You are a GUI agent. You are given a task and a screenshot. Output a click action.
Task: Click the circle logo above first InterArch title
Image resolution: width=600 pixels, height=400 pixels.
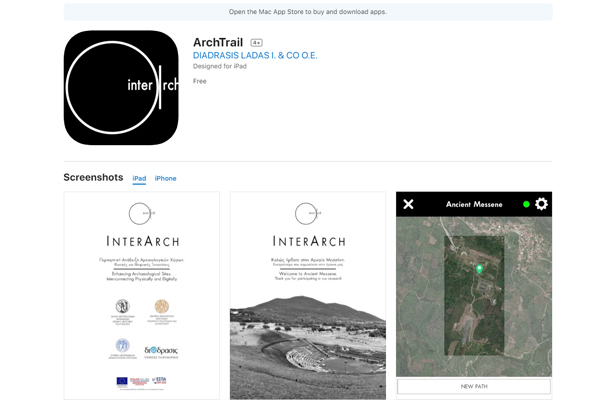pyautogui.click(x=141, y=214)
